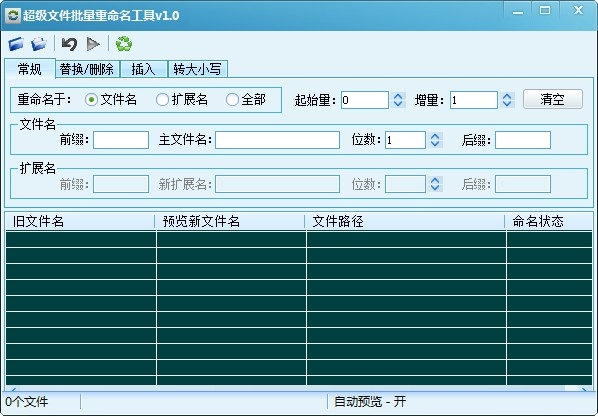Click the open folder toolbar icon
The image size is (598, 416).
pos(39,44)
